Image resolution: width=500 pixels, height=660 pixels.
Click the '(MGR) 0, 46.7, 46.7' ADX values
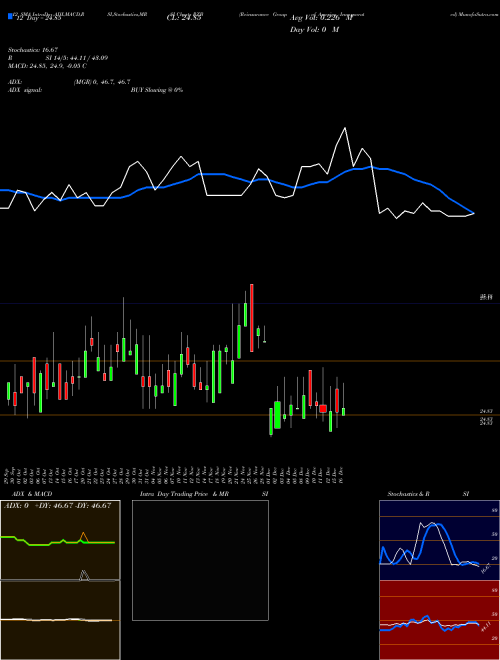[x=102, y=82]
